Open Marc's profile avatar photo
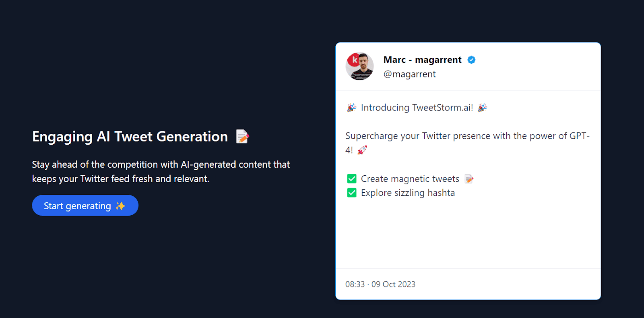This screenshot has width=644, height=318. click(359, 67)
